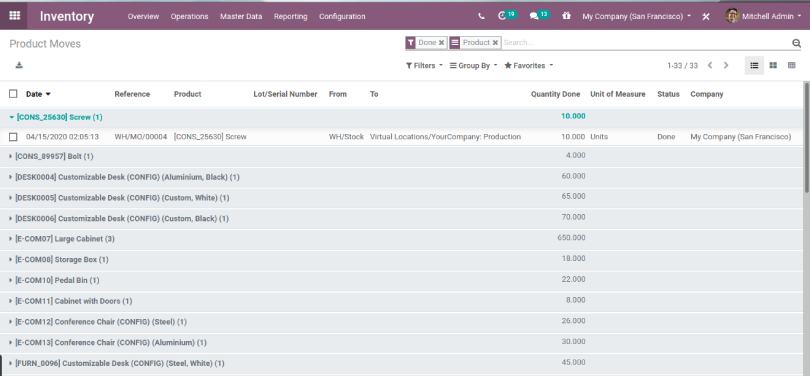810x376 pixels.
Task: Click the filter funnel icon of Done facet
Action: click(411, 43)
